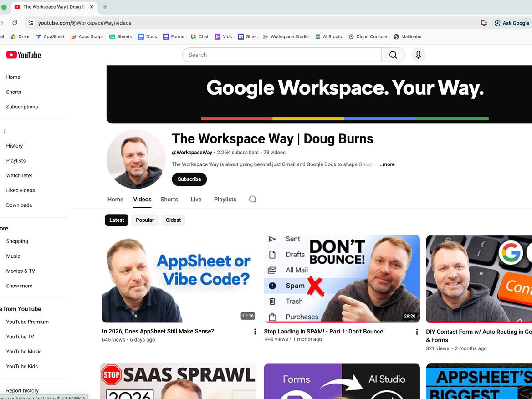Screen dimensions: 532x399
Task: Click the Ask Google button
Action: click(x=512, y=23)
